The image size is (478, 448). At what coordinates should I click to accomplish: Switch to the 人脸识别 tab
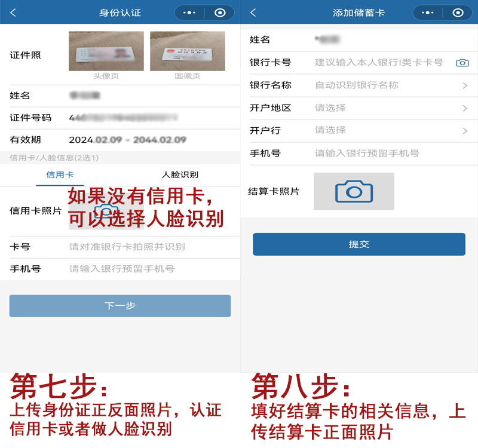point(179,174)
